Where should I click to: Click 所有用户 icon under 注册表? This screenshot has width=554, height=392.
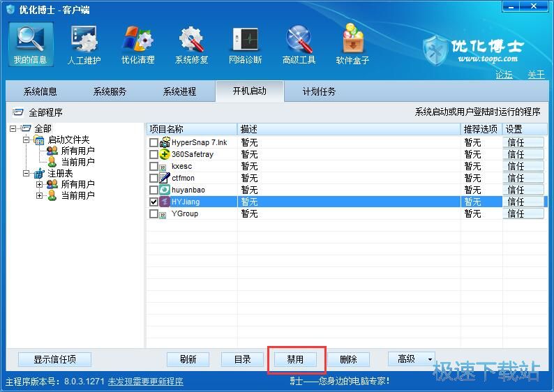pyautogui.click(x=52, y=184)
